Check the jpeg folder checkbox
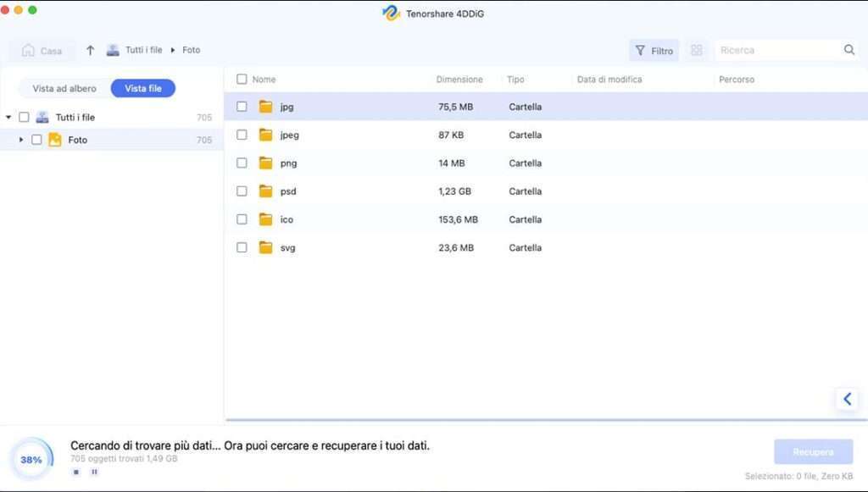Screen dimensions: 868x492 click(242, 135)
